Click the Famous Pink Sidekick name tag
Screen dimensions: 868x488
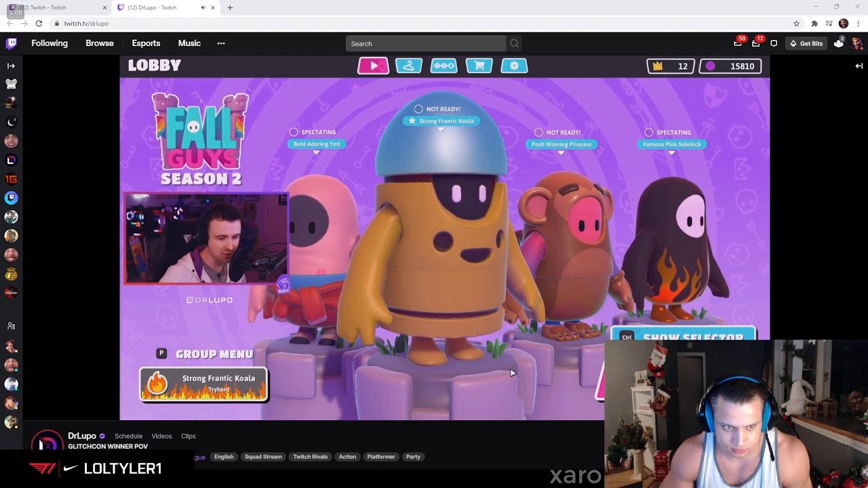coord(671,144)
